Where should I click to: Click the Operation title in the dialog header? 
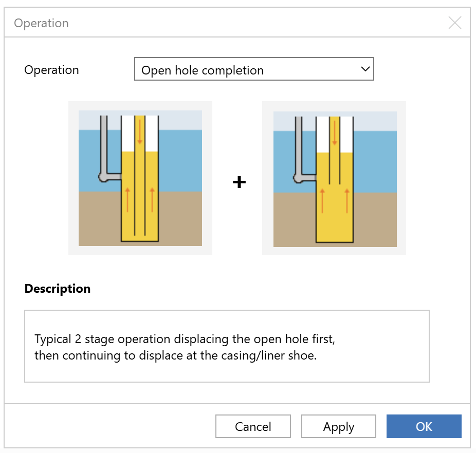41,23
